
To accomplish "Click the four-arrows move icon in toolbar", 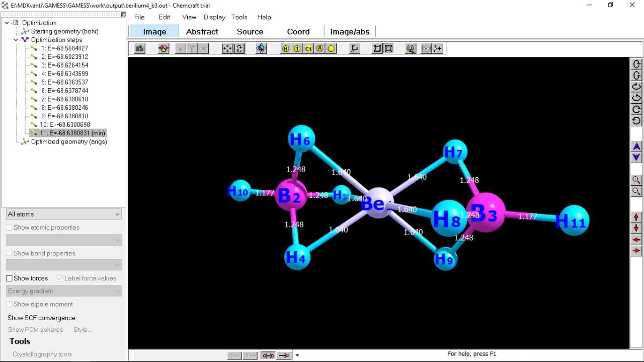I will pos(227,49).
